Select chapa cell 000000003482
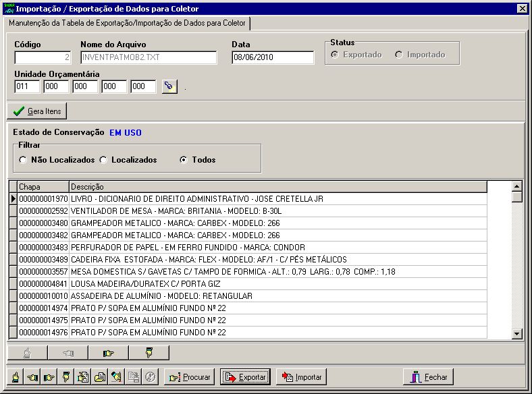This screenshot has height=394, width=532. pyautogui.click(x=43, y=235)
